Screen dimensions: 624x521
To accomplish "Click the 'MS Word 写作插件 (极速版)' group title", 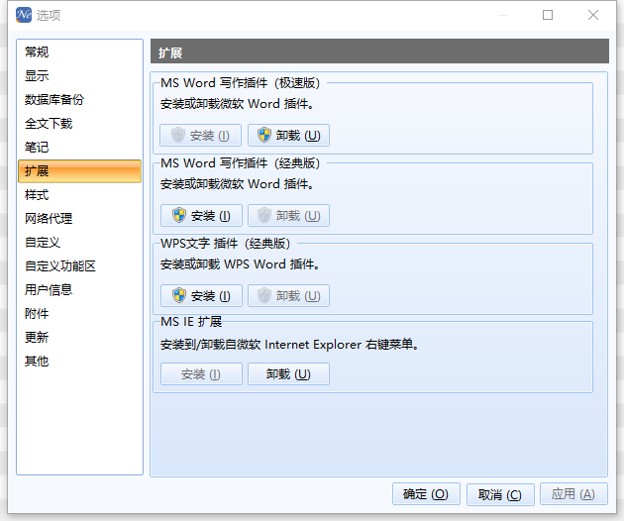I will 240,83.
